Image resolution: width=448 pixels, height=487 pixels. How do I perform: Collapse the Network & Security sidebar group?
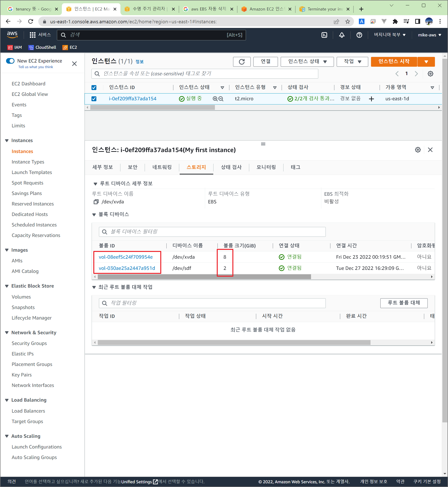click(7, 333)
